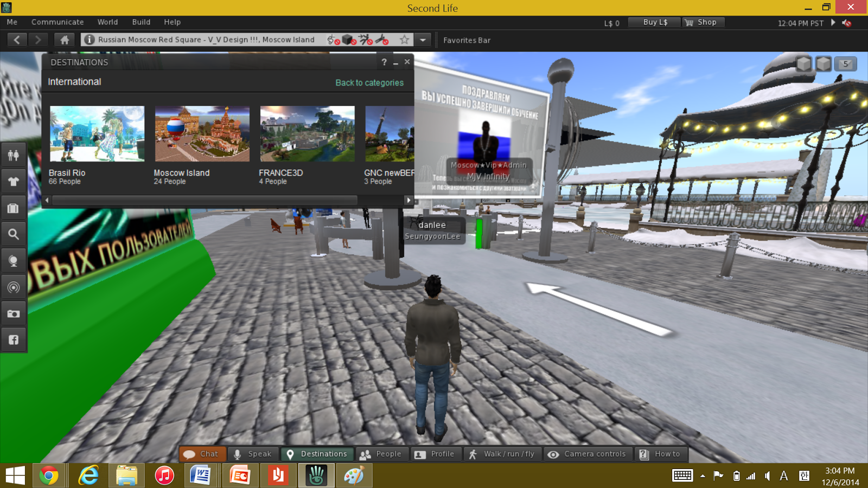
Task: Show hidden system tray icons arrow
Action: (x=703, y=476)
